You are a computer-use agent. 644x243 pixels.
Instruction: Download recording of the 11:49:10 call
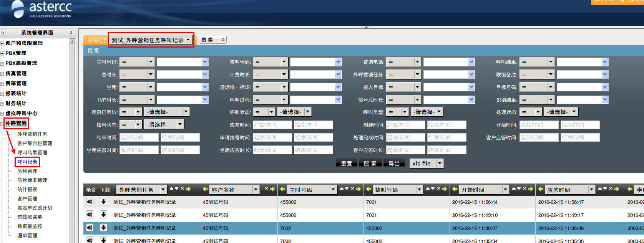click(x=103, y=215)
